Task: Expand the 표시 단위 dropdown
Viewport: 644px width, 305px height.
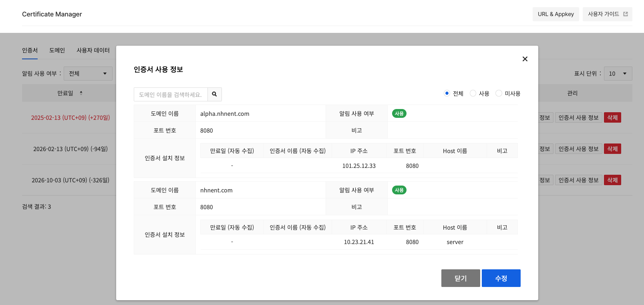Action: pos(618,74)
